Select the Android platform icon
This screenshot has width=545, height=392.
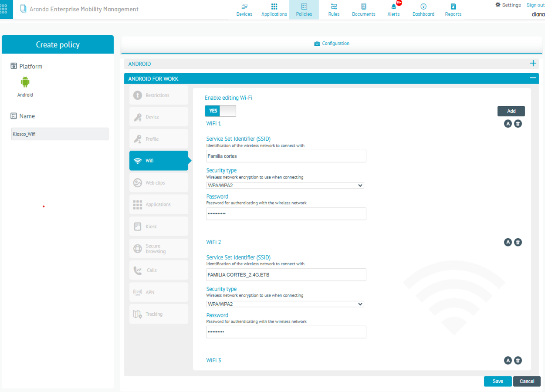[25, 82]
